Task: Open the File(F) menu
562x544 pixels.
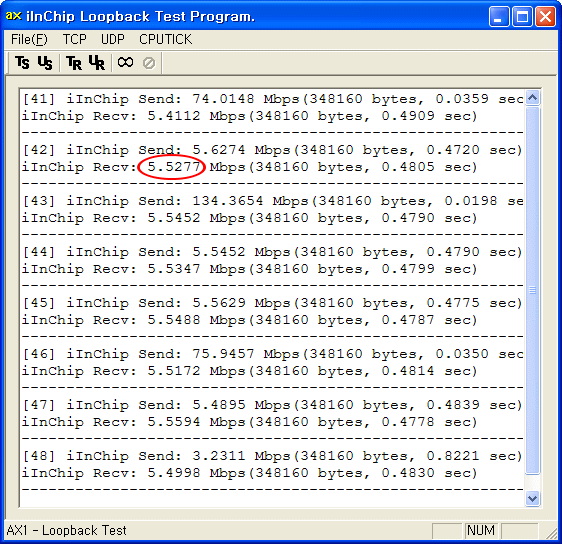Action: coord(29,39)
